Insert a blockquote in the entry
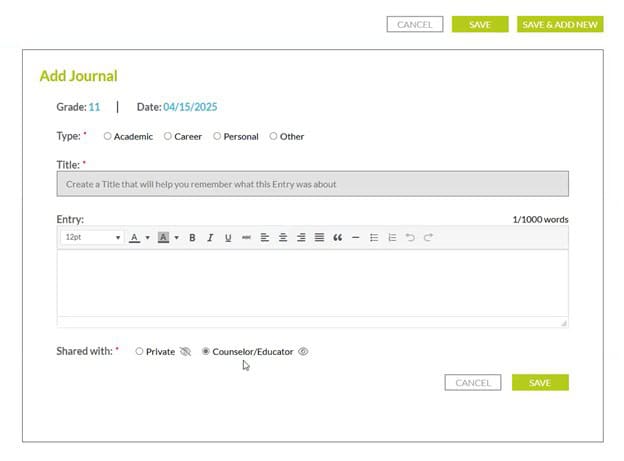Viewport: 624px width, 461px height. [338, 238]
